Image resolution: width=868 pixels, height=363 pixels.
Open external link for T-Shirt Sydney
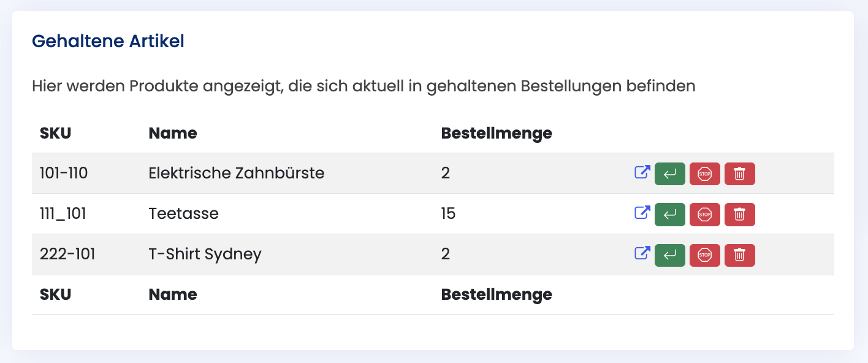pos(642,254)
